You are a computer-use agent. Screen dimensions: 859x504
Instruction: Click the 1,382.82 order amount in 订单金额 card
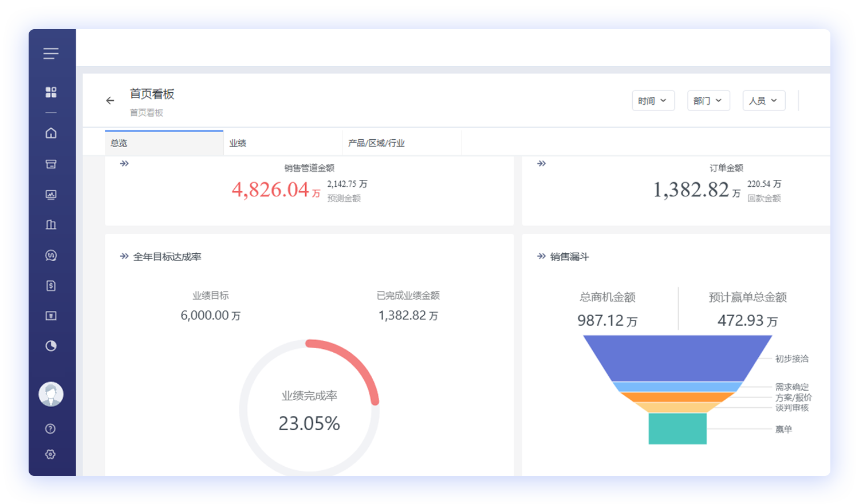tap(691, 190)
